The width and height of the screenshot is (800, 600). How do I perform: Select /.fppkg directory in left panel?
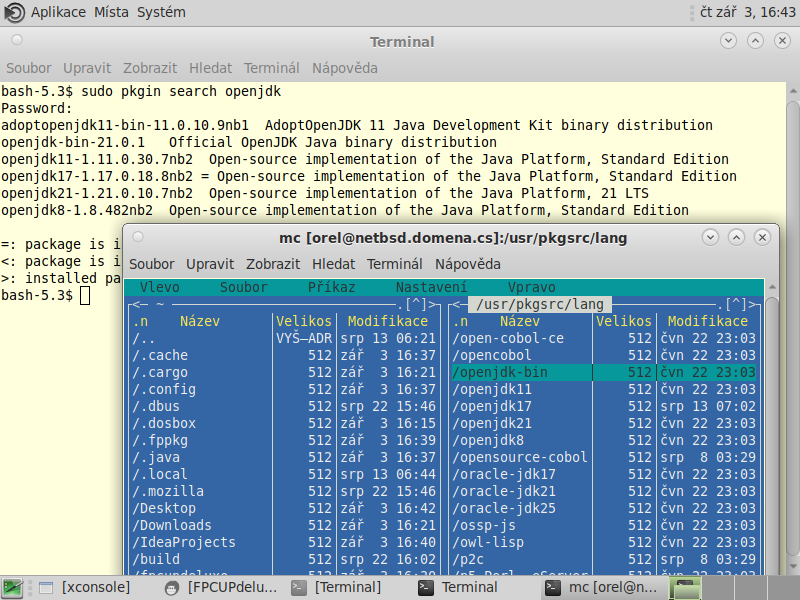[x=284, y=440]
